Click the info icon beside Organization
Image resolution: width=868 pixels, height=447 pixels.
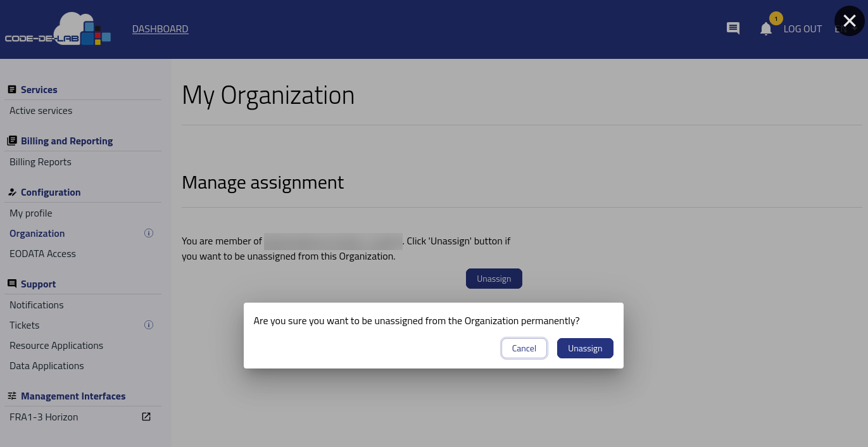click(x=149, y=233)
